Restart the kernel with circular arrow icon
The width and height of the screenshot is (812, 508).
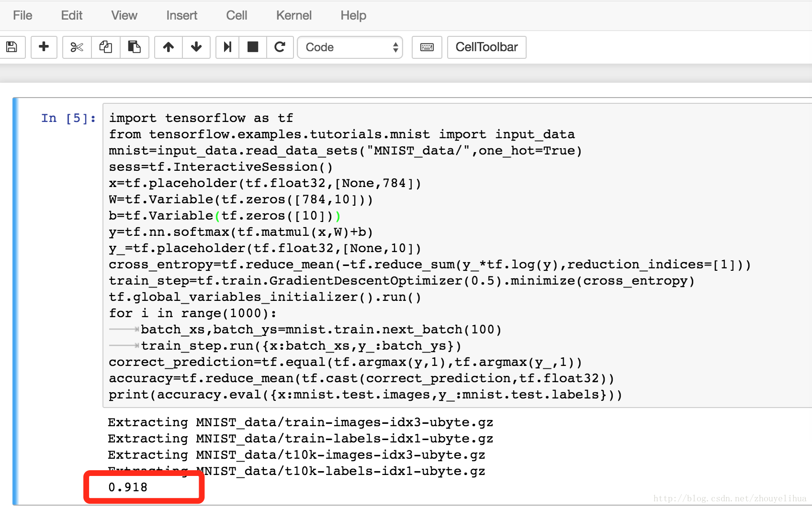pyautogui.click(x=280, y=47)
